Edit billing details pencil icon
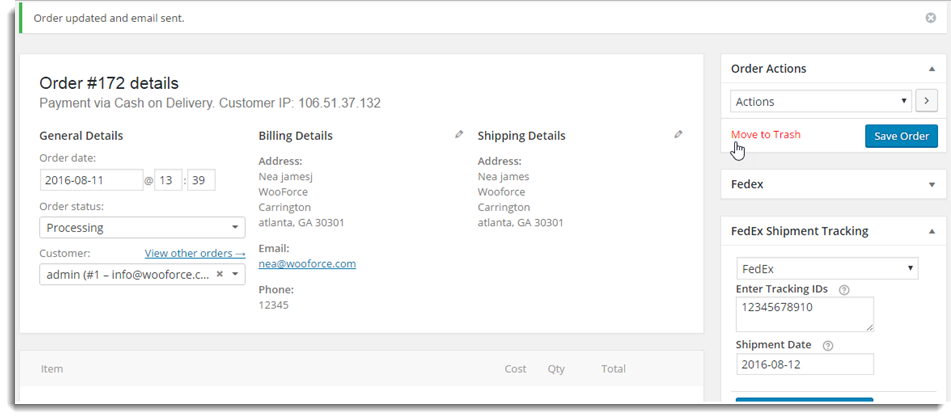The height and width of the screenshot is (419, 951). click(459, 134)
